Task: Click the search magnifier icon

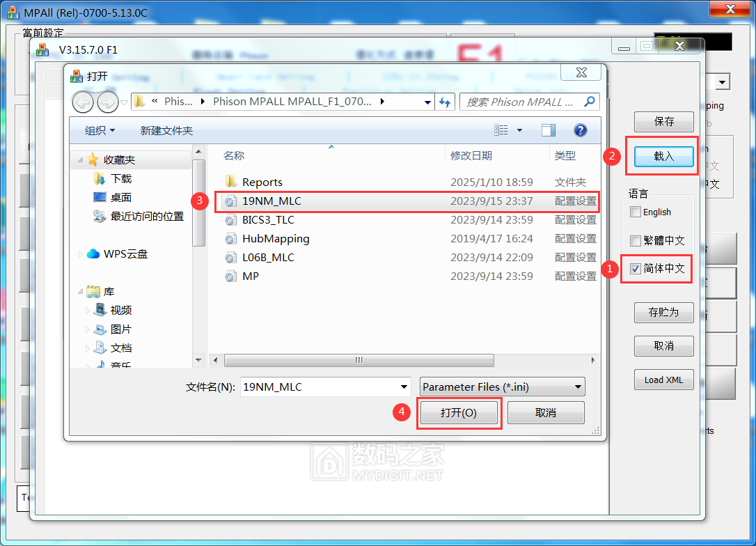Action: [589, 102]
